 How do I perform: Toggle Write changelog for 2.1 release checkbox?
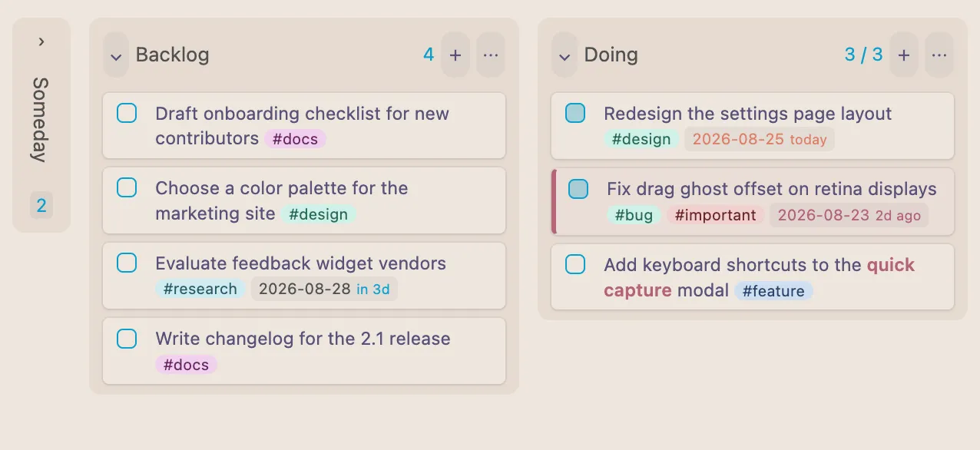click(127, 339)
